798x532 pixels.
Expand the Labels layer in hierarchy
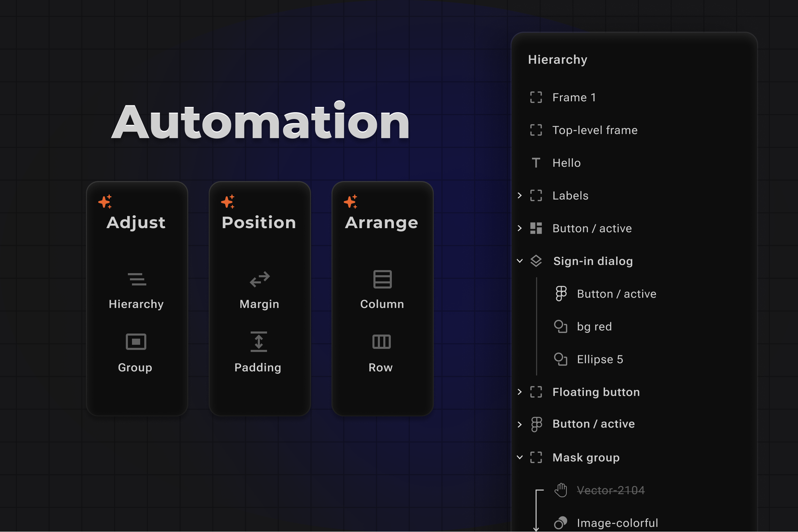coord(519,195)
